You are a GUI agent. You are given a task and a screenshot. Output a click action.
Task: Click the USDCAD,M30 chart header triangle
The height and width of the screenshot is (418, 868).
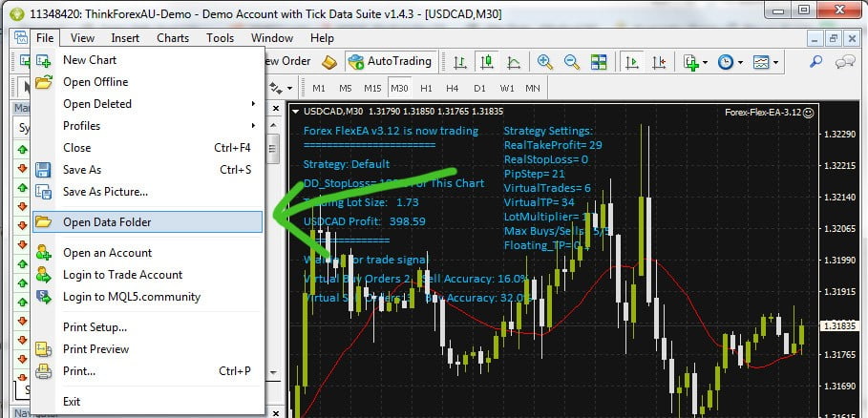[296, 112]
